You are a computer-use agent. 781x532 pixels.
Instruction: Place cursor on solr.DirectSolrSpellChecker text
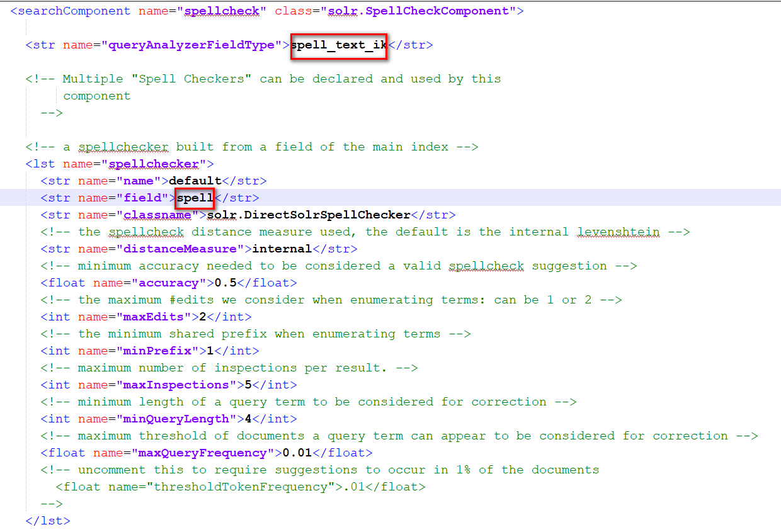(309, 215)
